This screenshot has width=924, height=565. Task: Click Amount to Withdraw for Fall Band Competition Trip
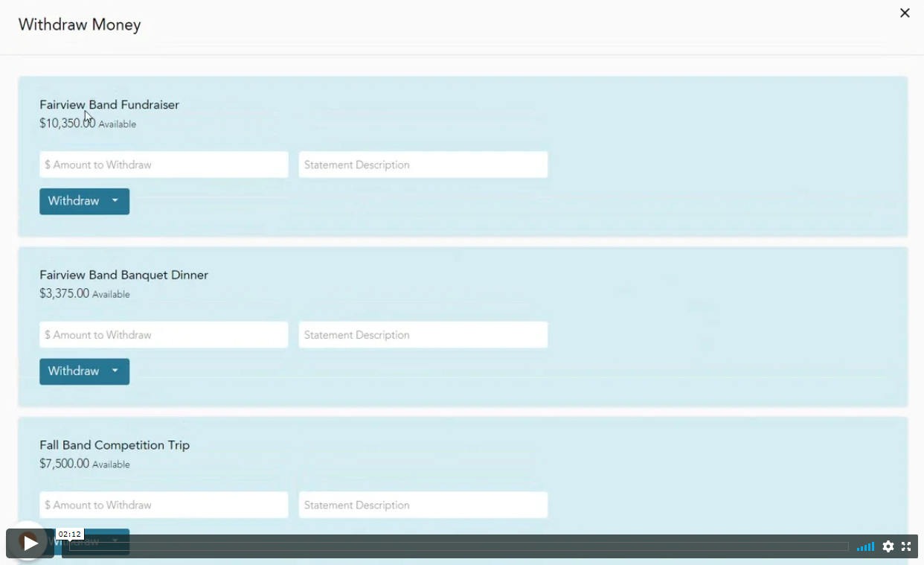tap(164, 505)
